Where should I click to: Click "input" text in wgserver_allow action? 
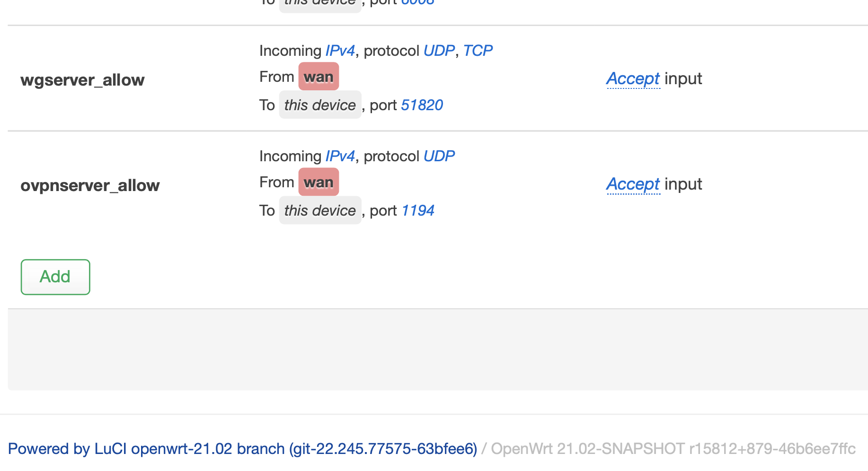(x=683, y=78)
